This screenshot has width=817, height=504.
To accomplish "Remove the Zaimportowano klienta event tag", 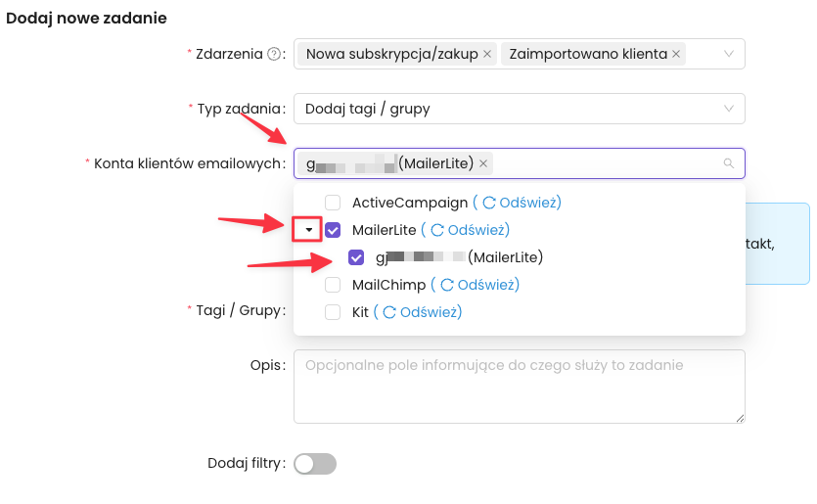I will pos(676,55).
